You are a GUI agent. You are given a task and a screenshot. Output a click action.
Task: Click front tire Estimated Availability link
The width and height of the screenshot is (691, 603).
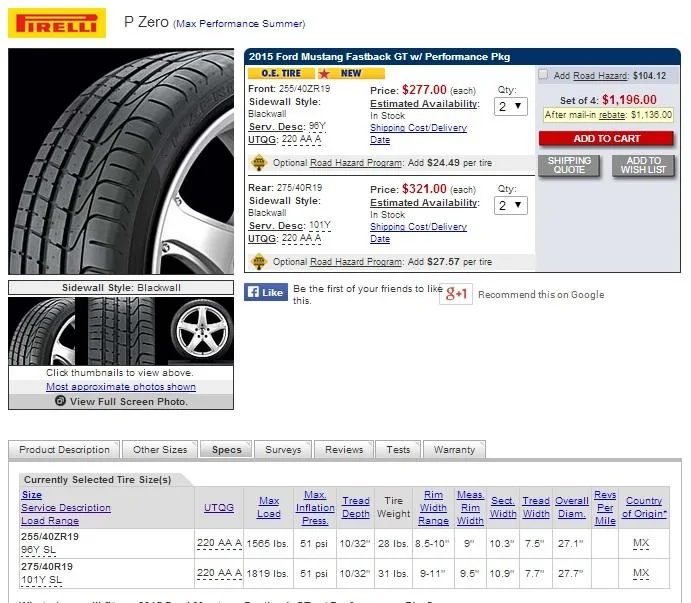point(424,104)
